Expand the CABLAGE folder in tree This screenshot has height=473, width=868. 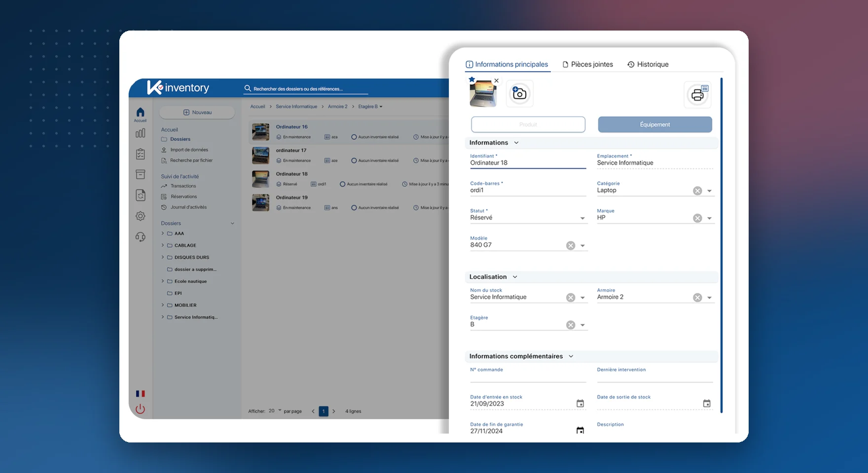[x=163, y=245]
